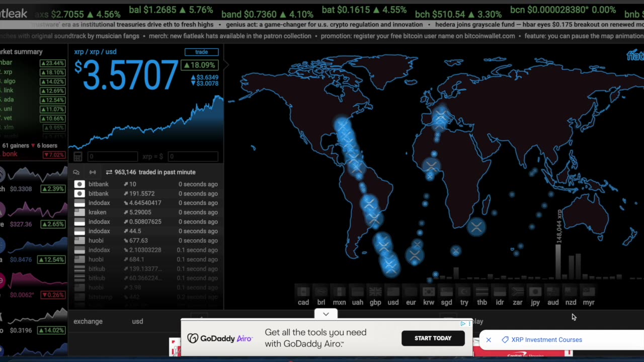Select the thb currency flag
This screenshot has height=362, width=644.
(482, 292)
